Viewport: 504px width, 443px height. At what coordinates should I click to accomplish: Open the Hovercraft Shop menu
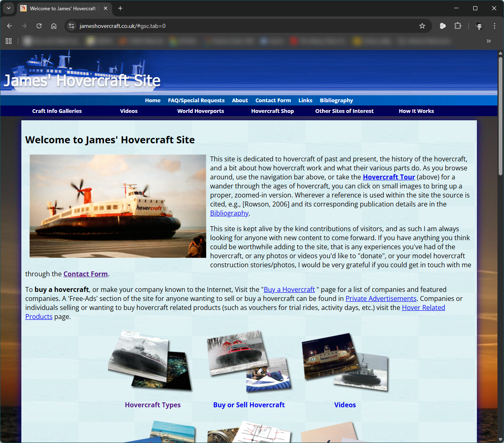pyautogui.click(x=273, y=111)
